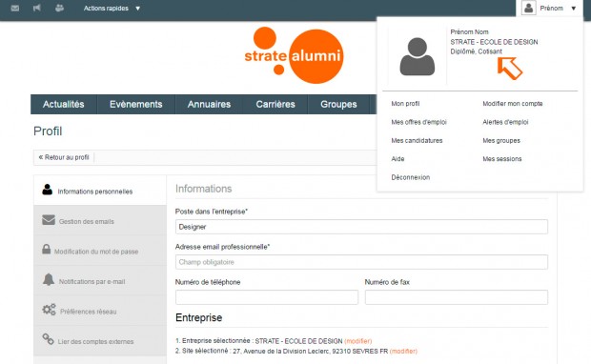
Task: Click modifier next to Site sélectionné
Action: [403, 352]
